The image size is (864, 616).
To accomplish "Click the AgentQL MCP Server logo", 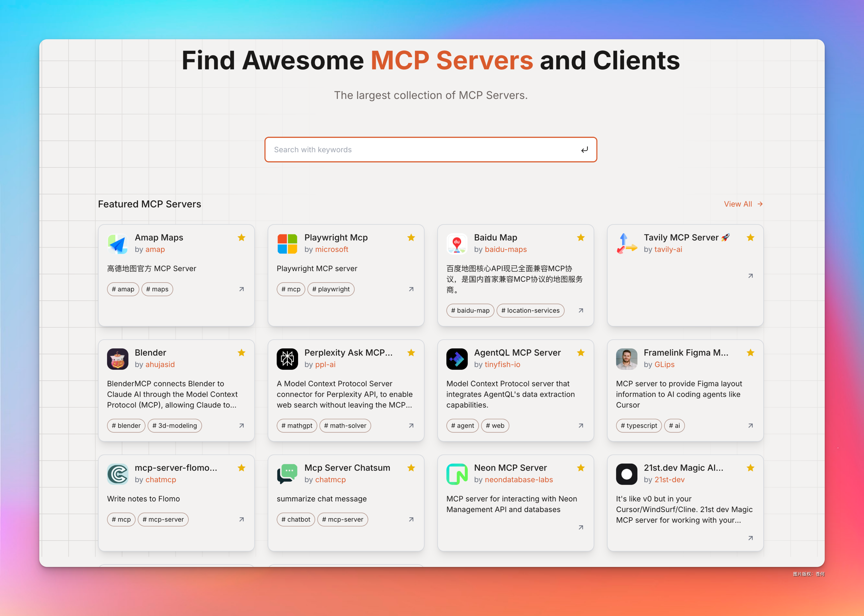I will point(457,358).
